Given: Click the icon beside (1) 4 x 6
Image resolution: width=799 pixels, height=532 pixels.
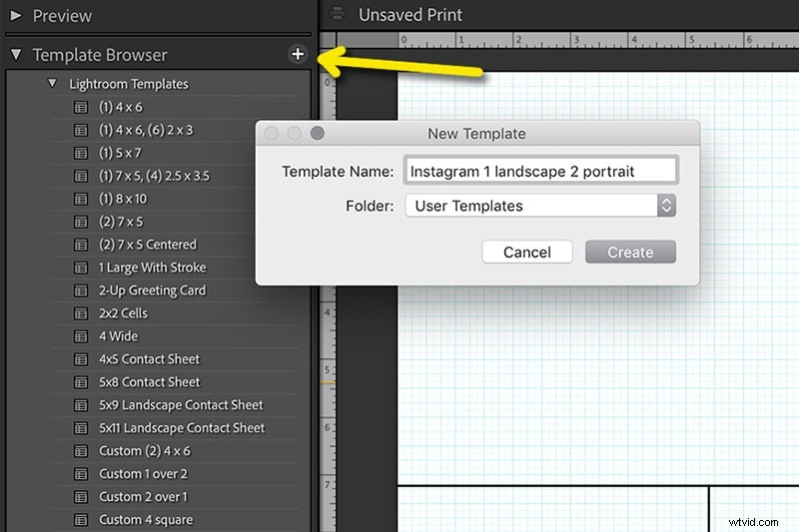Looking at the screenshot, I should pos(81,107).
